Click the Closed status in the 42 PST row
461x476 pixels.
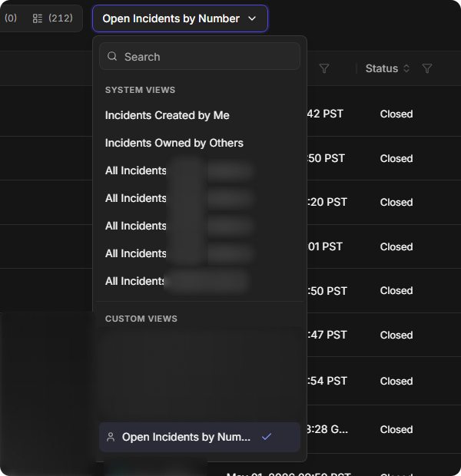pyautogui.click(x=396, y=114)
